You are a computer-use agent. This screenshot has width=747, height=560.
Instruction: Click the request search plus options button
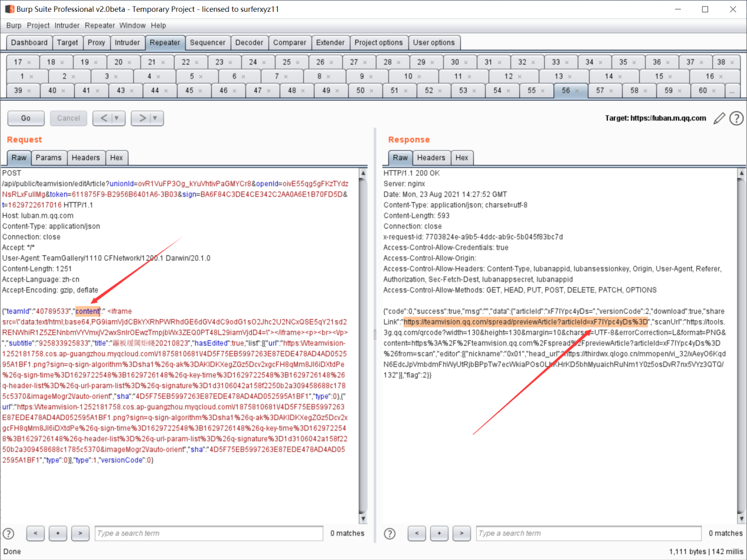(x=58, y=534)
